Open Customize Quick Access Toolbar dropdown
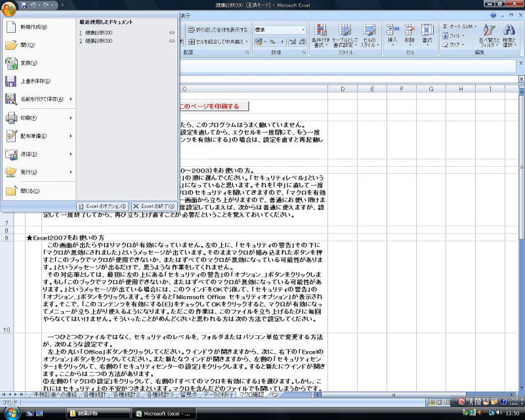525x420 pixels. [63, 5]
